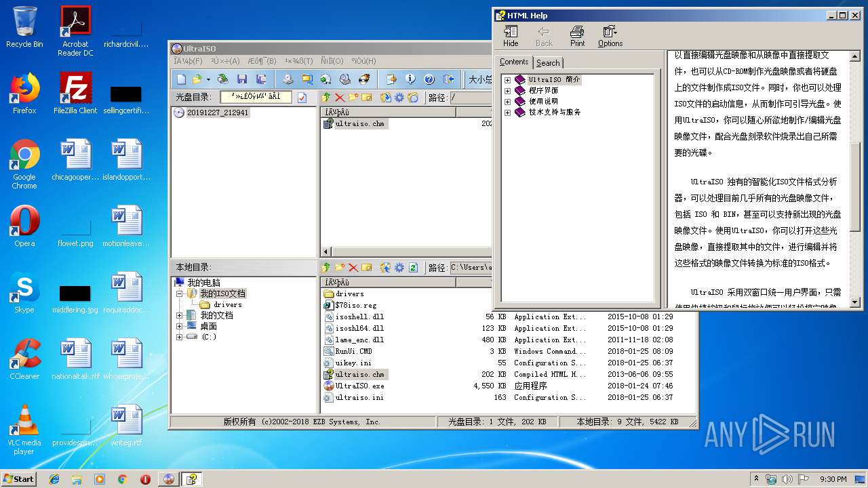Open the UltraISO menu ending in (B)
Image resolution: width=868 pixels, height=488 pixels.
[262, 61]
